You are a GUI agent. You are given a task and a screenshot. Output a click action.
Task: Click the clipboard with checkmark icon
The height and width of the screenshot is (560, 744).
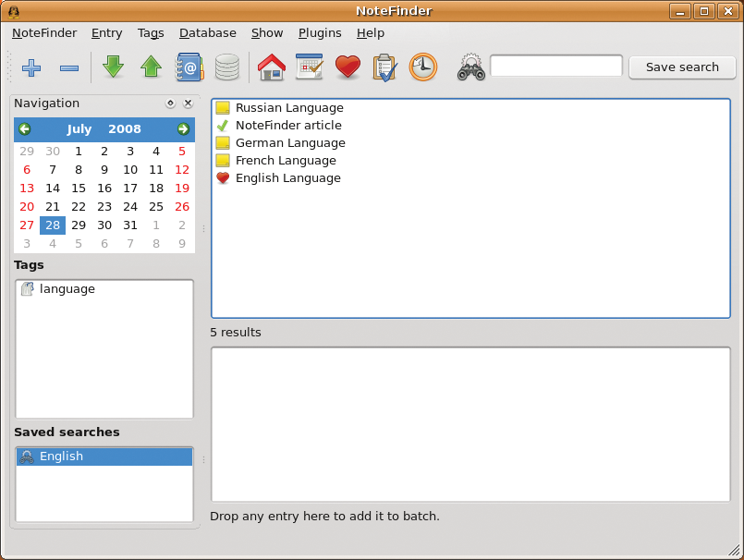[x=385, y=67]
